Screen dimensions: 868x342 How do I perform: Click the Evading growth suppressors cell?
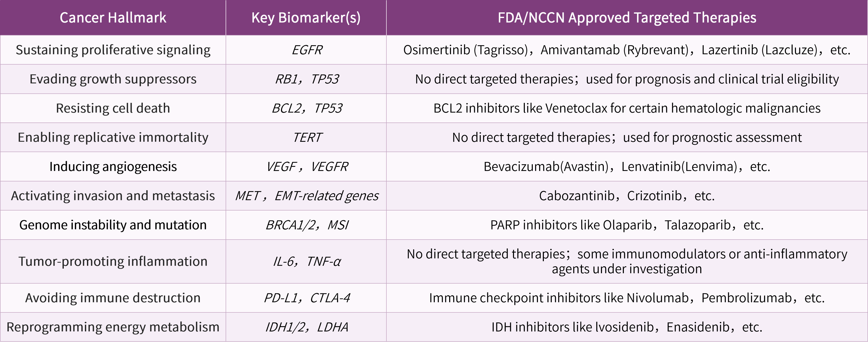[113, 79]
